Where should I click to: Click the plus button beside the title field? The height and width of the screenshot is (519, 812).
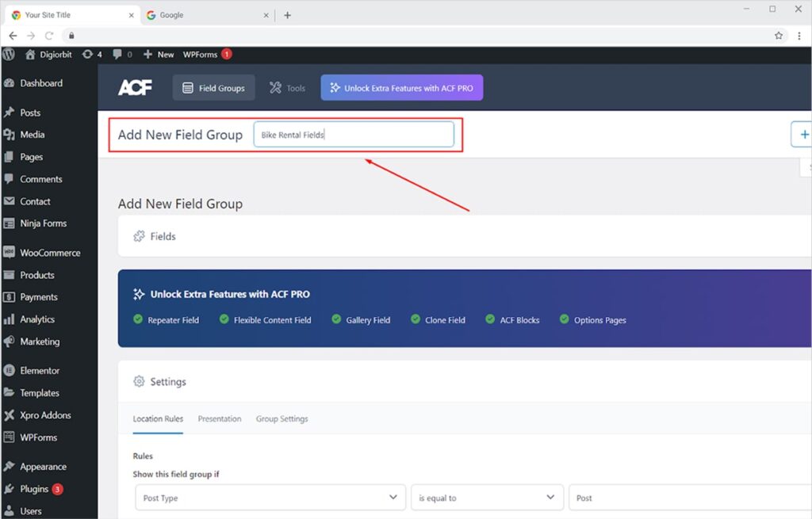click(x=804, y=135)
